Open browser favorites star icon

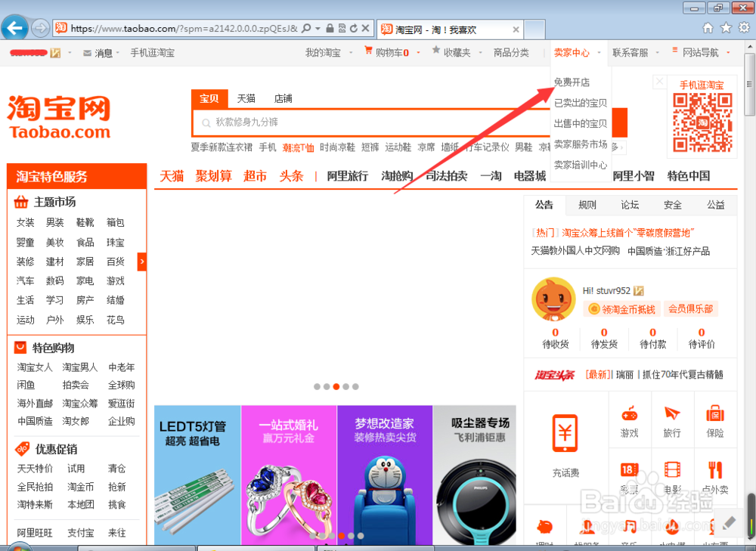point(726,28)
